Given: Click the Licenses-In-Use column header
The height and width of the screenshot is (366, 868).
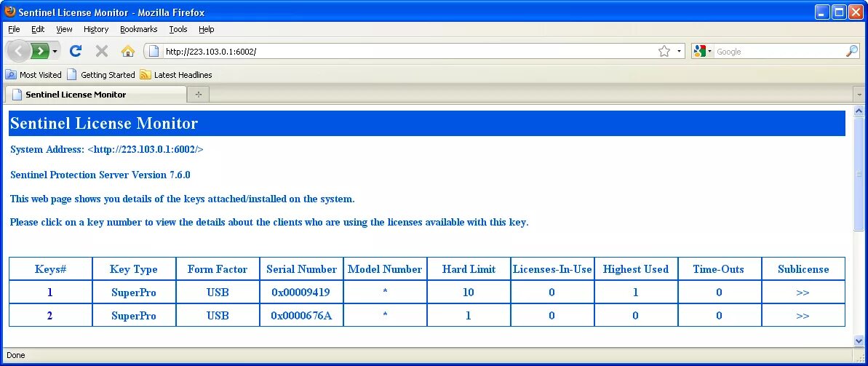Looking at the screenshot, I should click(552, 269).
